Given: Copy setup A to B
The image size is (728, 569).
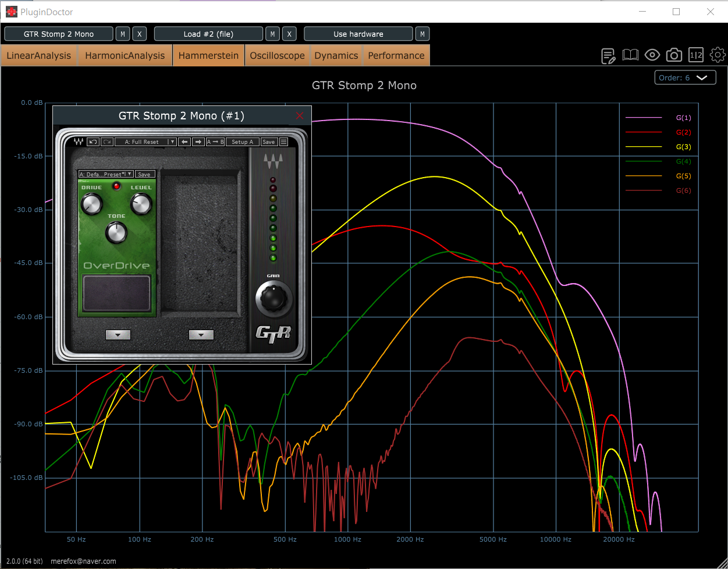Looking at the screenshot, I should tap(215, 142).
